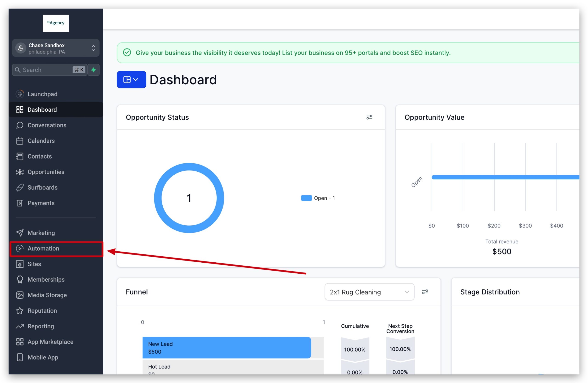
Task: View Opportunities via its sidebar icon
Action: tap(46, 172)
